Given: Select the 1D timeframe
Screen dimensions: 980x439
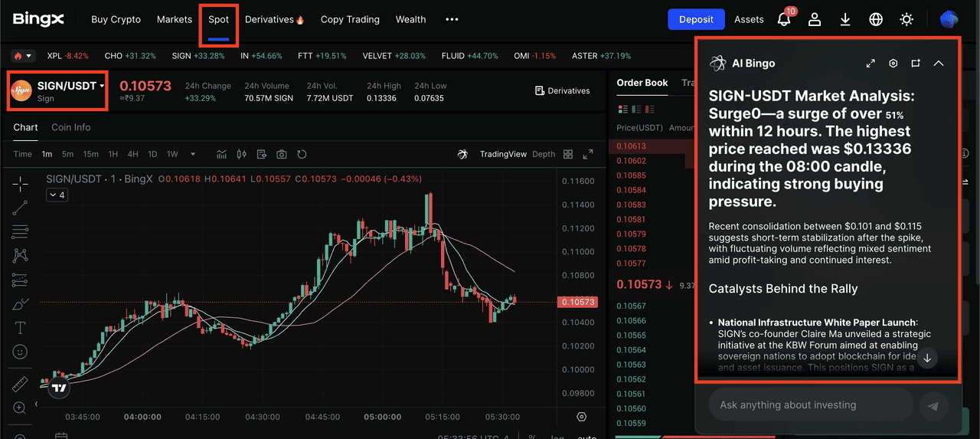Looking at the screenshot, I should point(152,154).
